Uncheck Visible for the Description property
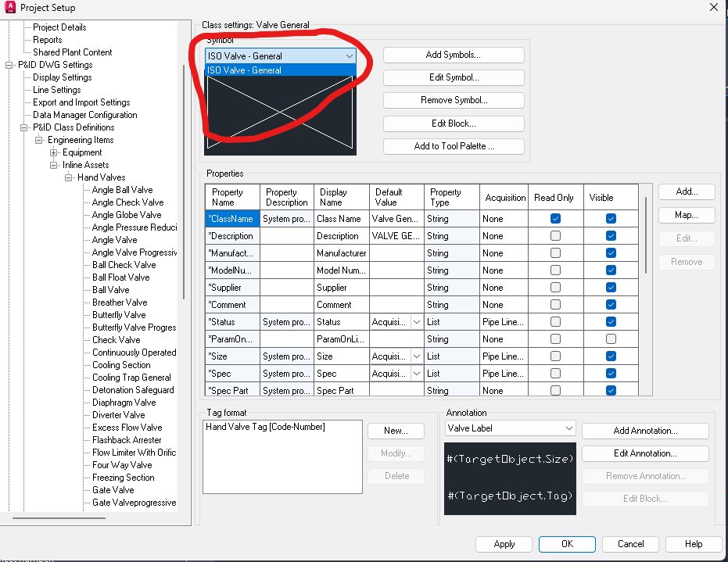Screen dimensions: 728x562 pos(612,236)
